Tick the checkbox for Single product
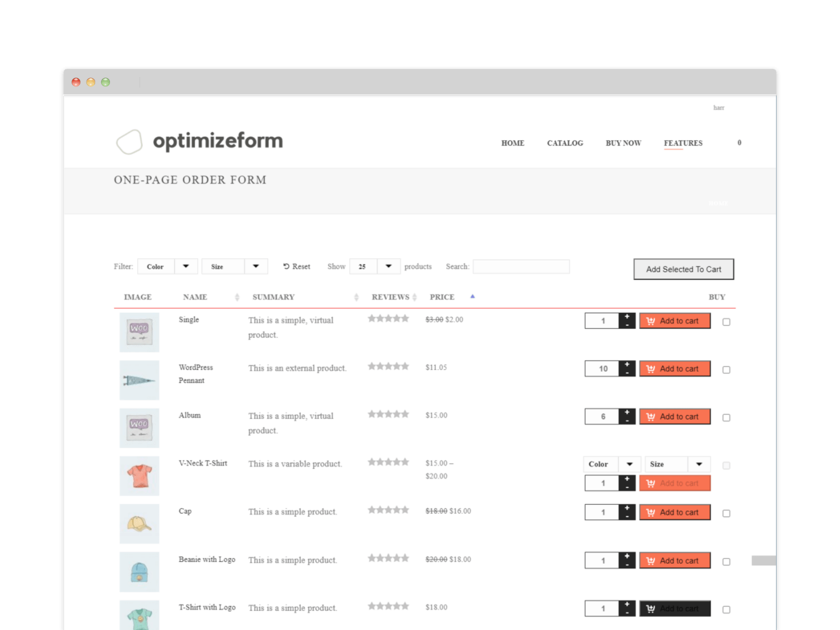Viewport: 840px width, 630px height. [726, 322]
